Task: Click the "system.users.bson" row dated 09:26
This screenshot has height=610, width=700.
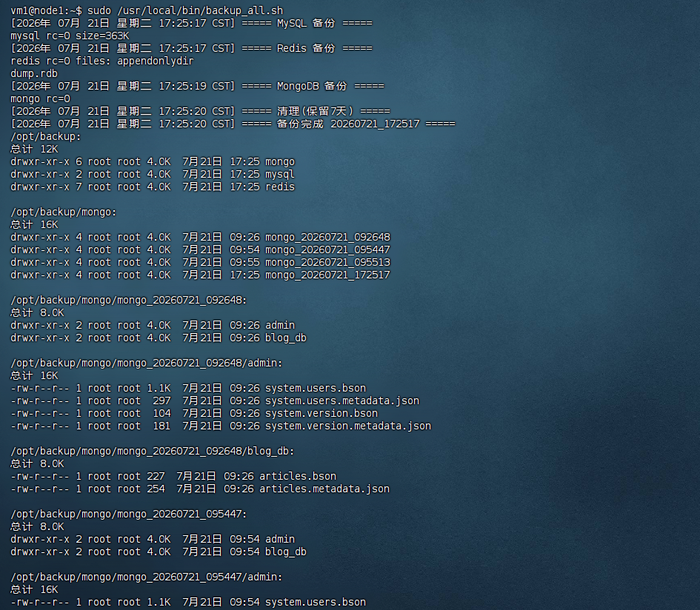Action: pyautogui.click(x=188, y=388)
